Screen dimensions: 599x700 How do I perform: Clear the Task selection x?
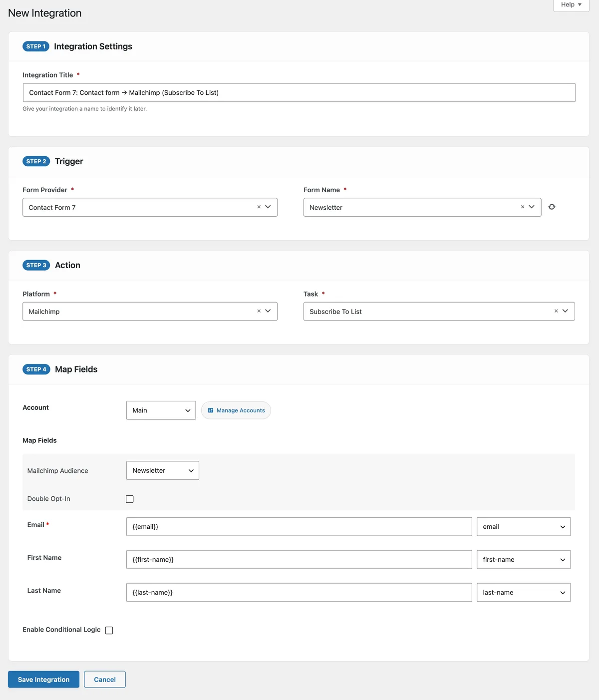(556, 311)
